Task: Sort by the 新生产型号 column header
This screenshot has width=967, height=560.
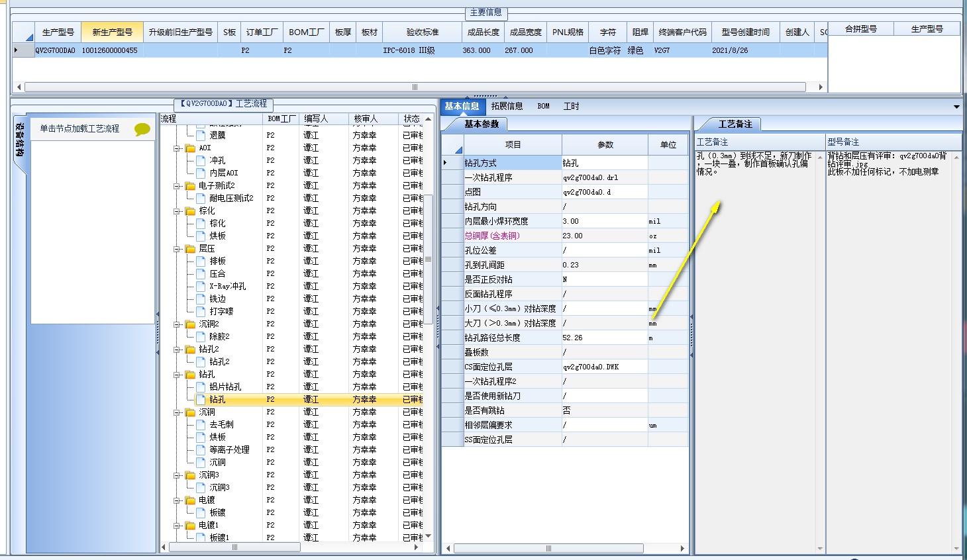Action: [112, 32]
